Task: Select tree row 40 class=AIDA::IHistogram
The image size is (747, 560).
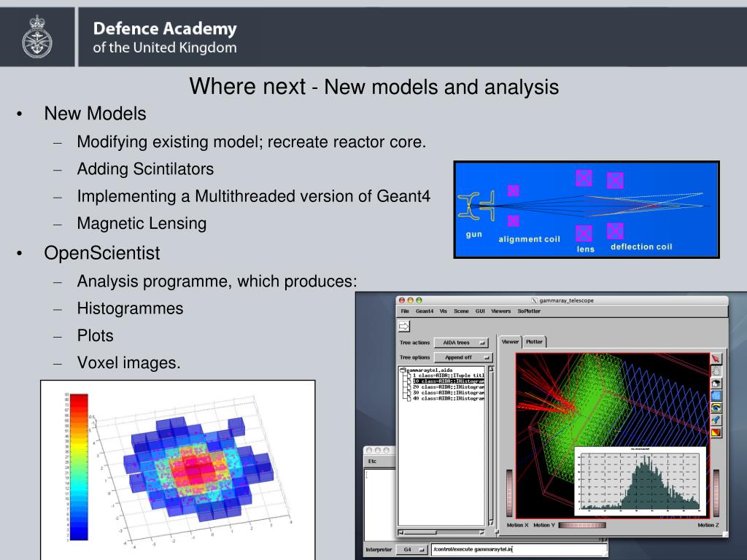Action: [448, 399]
